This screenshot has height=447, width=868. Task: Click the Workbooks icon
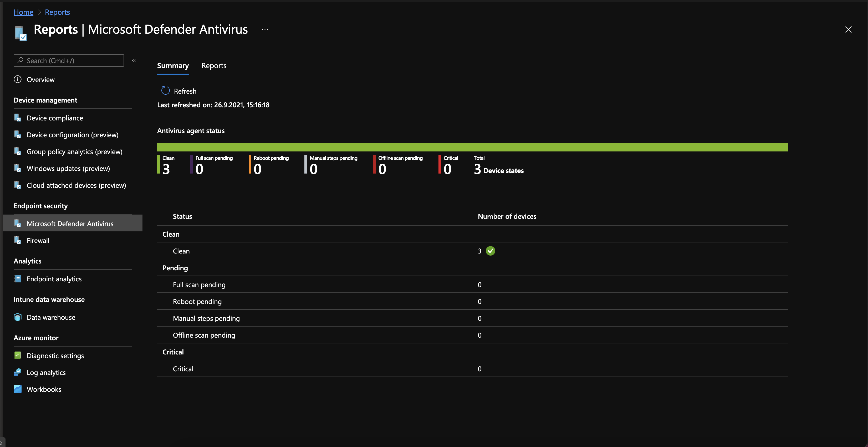coord(18,389)
